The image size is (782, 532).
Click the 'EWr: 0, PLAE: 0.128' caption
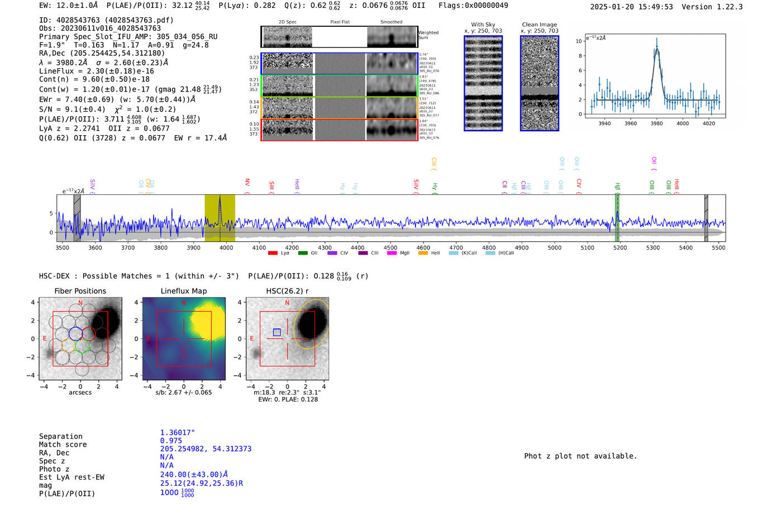click(288, 399)
